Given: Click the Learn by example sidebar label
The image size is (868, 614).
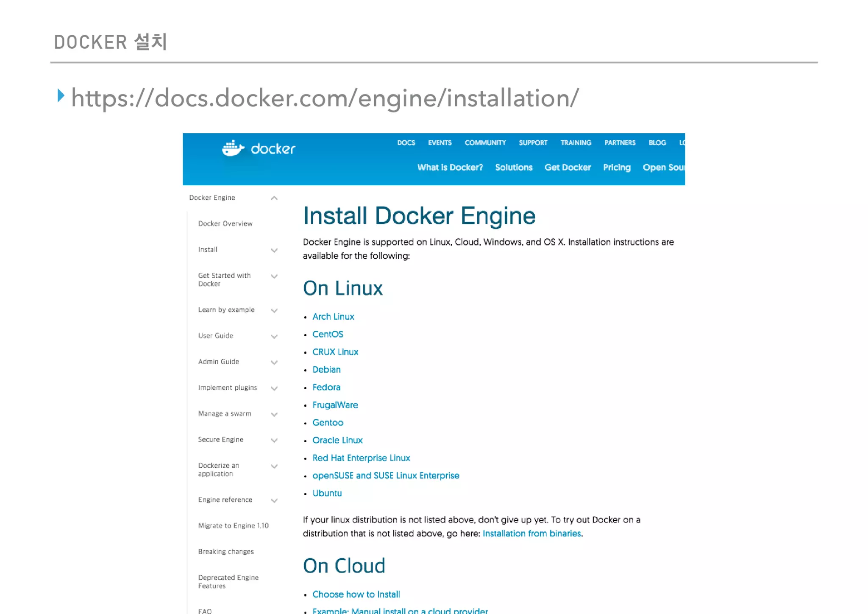Looking at the screenshot, I should point(226,310).
